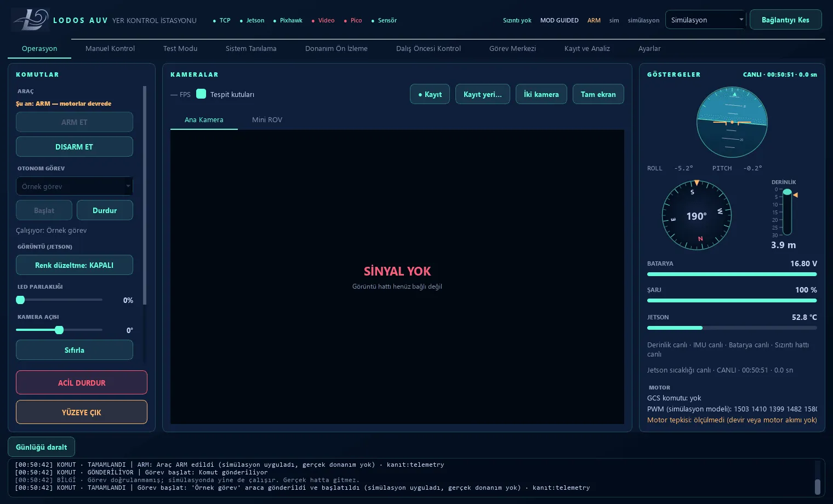Screen dimensions: 833x504
Task: Click the İki kamera button
Action: (541, 94)
